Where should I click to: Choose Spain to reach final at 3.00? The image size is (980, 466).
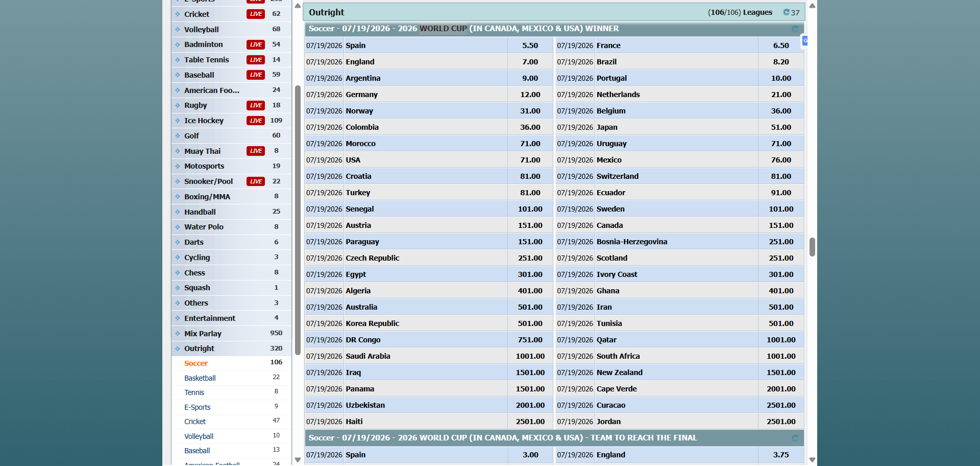pos(530,455)
